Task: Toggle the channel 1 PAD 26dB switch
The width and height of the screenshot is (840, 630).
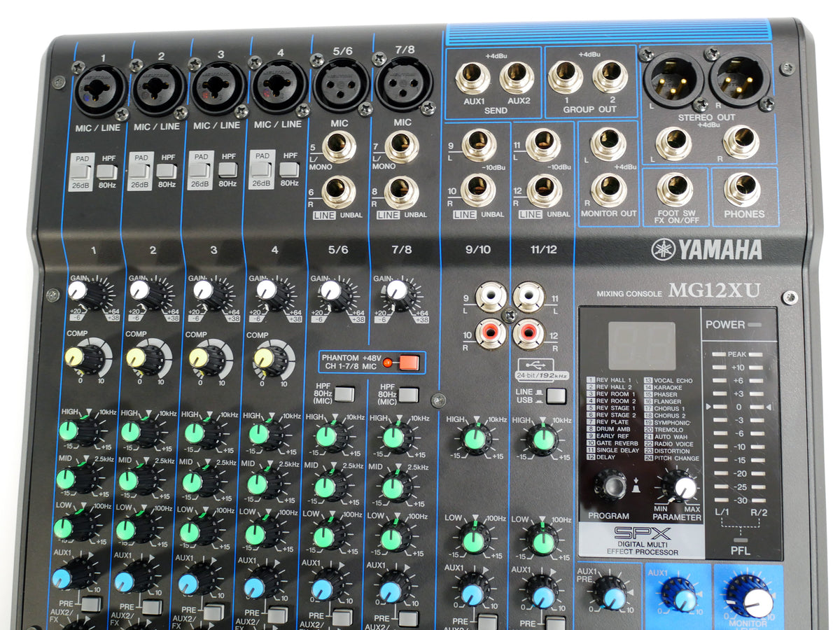Action: [x=80, y=171]
